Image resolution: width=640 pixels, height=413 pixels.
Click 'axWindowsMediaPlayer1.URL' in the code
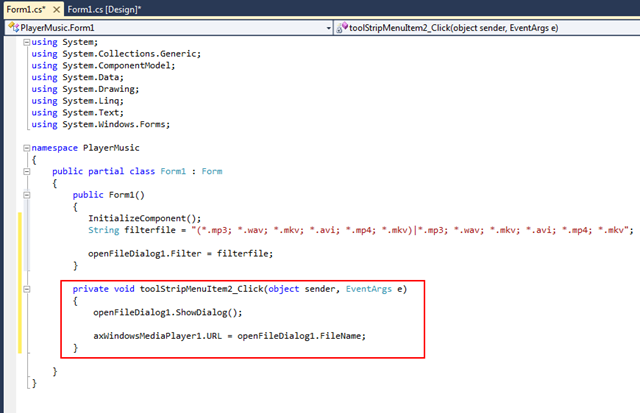point(158,336)
